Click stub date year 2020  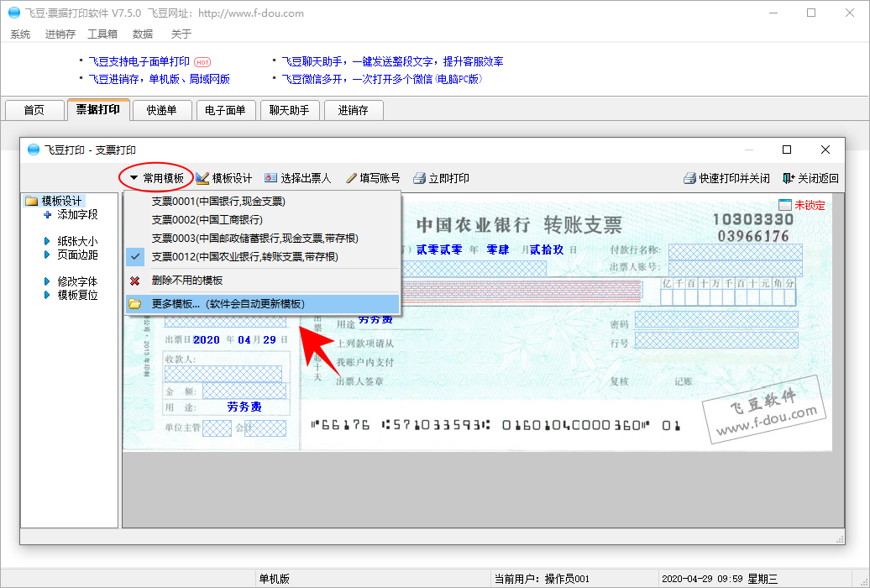click(x=207, y=340)
